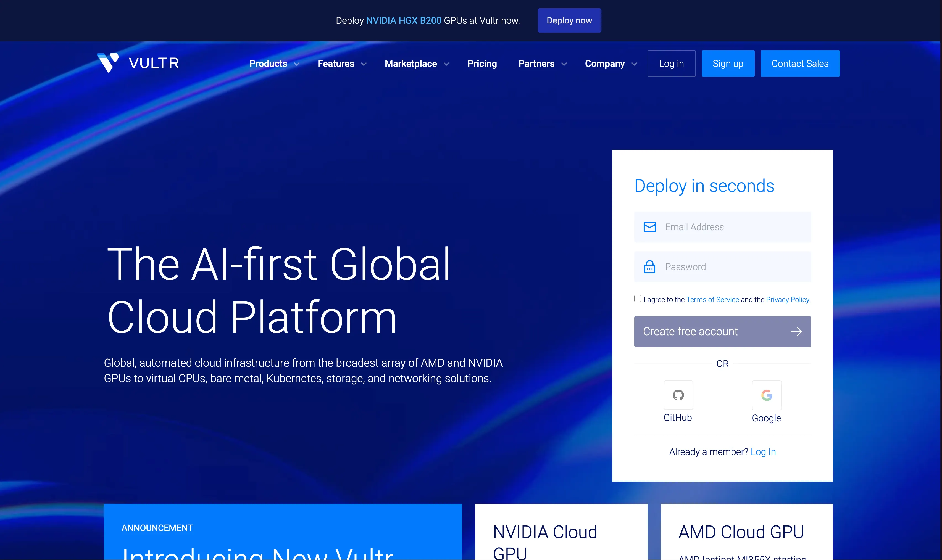Click the arrow on Create free account
This screenshot has height=560, width=942.
796,332
